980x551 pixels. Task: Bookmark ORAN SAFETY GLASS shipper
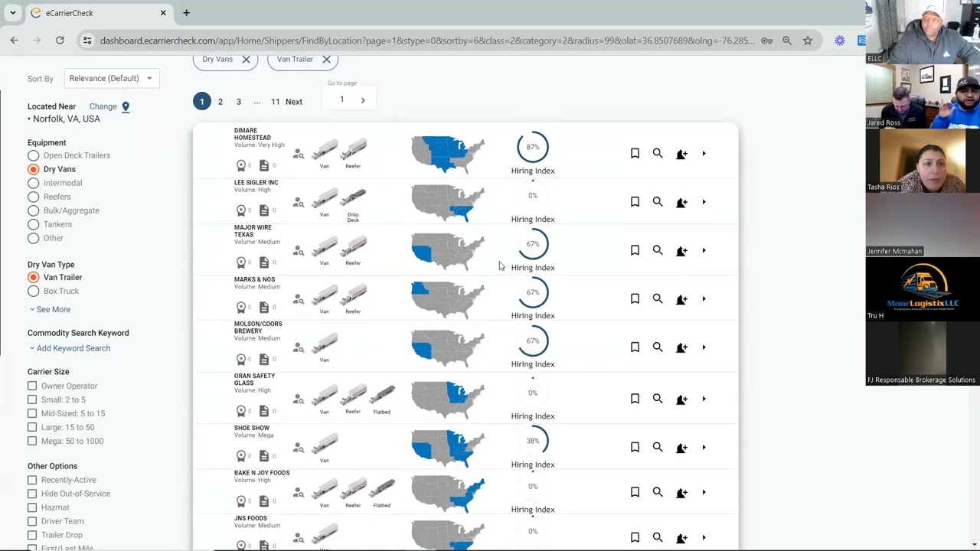tap(635, 398)
